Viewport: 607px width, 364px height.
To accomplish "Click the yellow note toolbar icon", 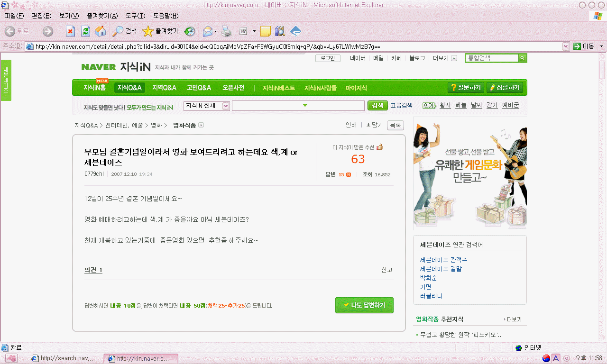I will coord(266,31).
